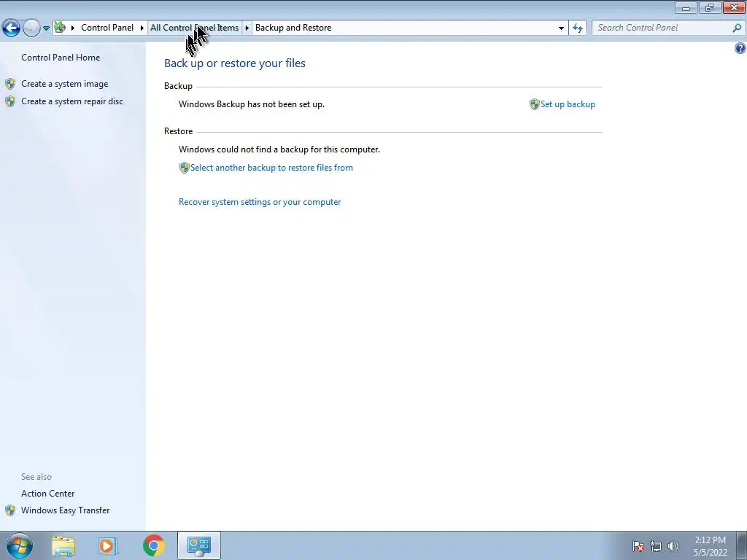Click shield icon beside Create a system image

10,84
